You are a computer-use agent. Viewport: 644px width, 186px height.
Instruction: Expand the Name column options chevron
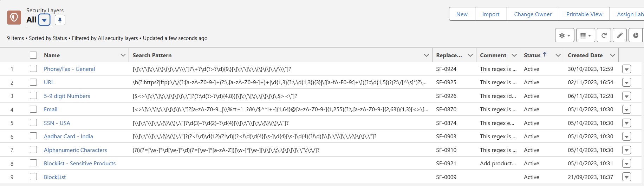pos(123,55)
